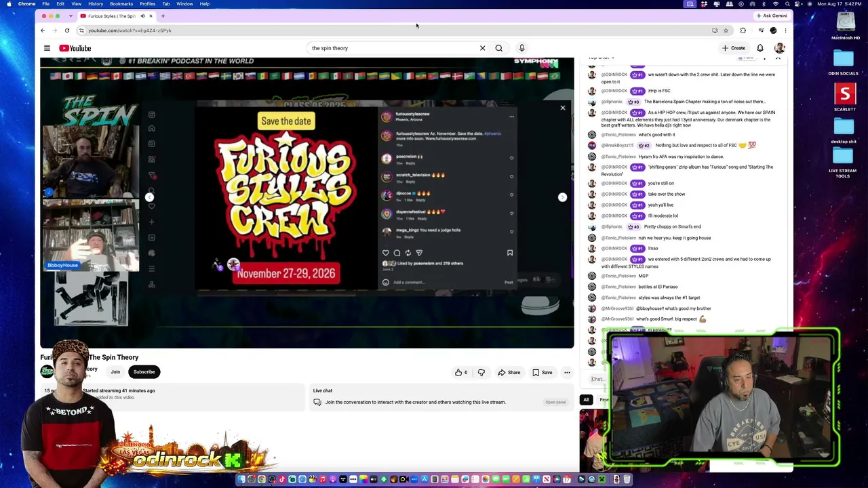Bookmark this page with the star
Image resolution: width=868 pixels, height=488 pixels.
(726, 30)
